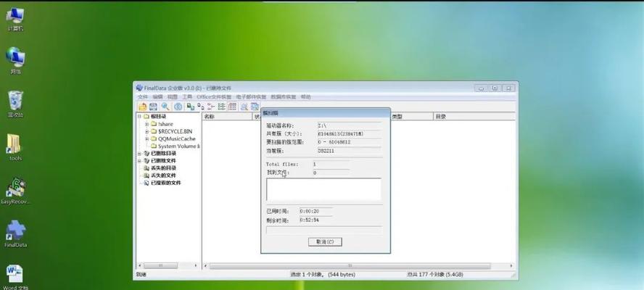Click the cluster range value '0 - 61048612'
Screen dimensions: 644x290
(x=334, y=142)
